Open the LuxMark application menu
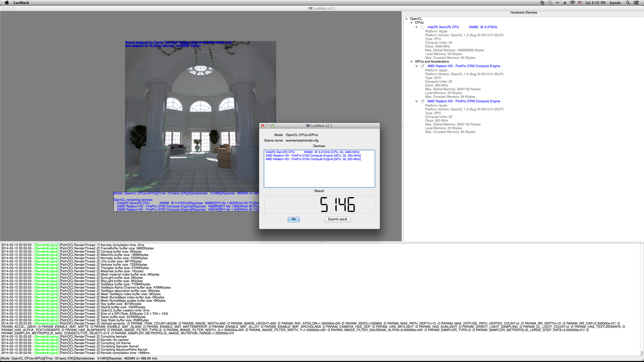This screenshot has height=362, width=644. (21, 3)
